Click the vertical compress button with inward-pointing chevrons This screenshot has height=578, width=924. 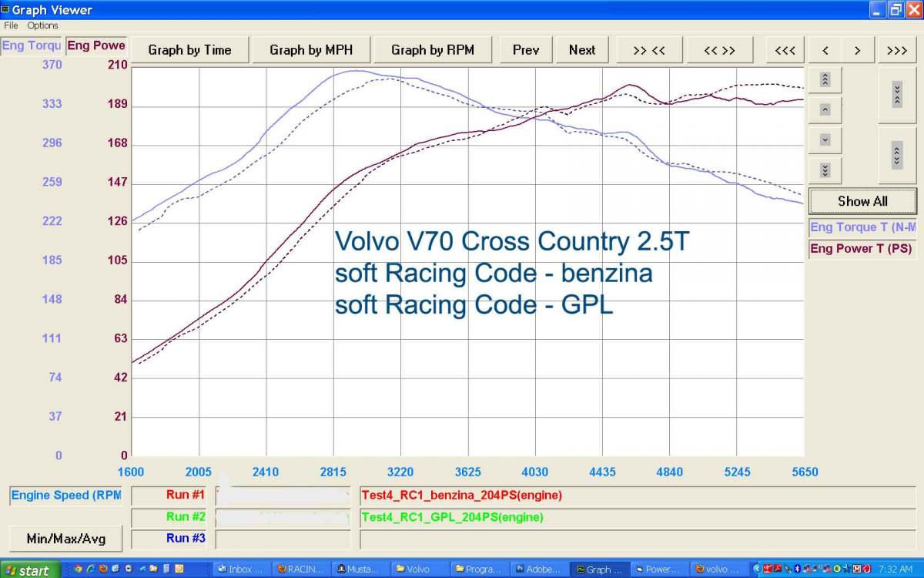897,94
